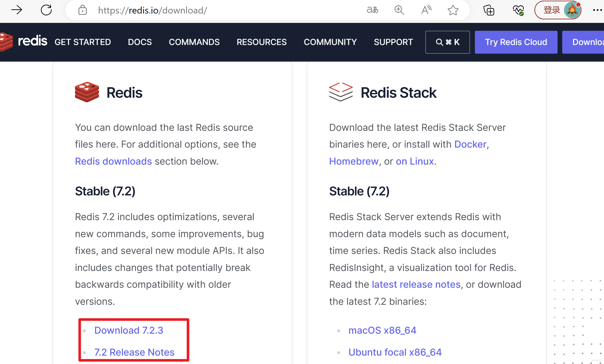Viewport: 604px width, 364px height.
Task: Open the Homebrew link
Action: 354,161
